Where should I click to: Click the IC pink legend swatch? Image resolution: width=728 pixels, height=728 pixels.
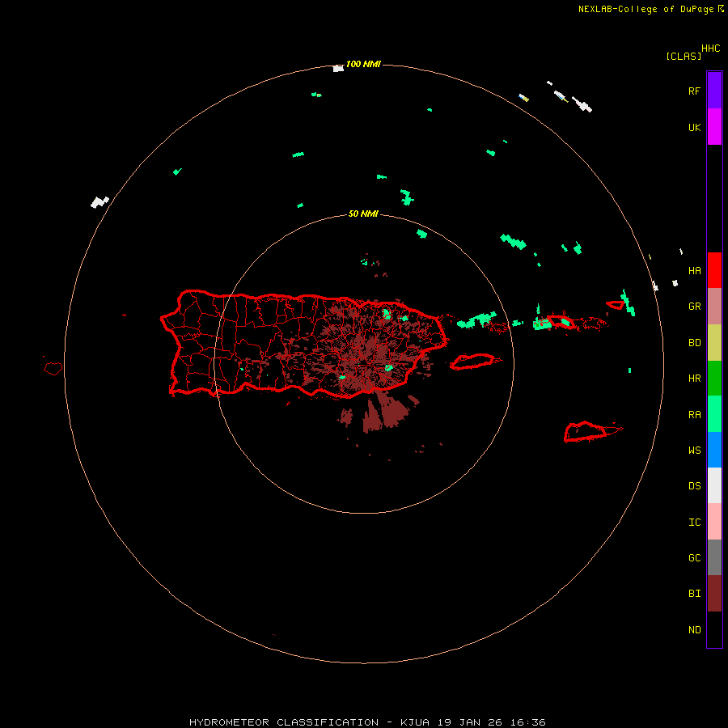point(714,522)
